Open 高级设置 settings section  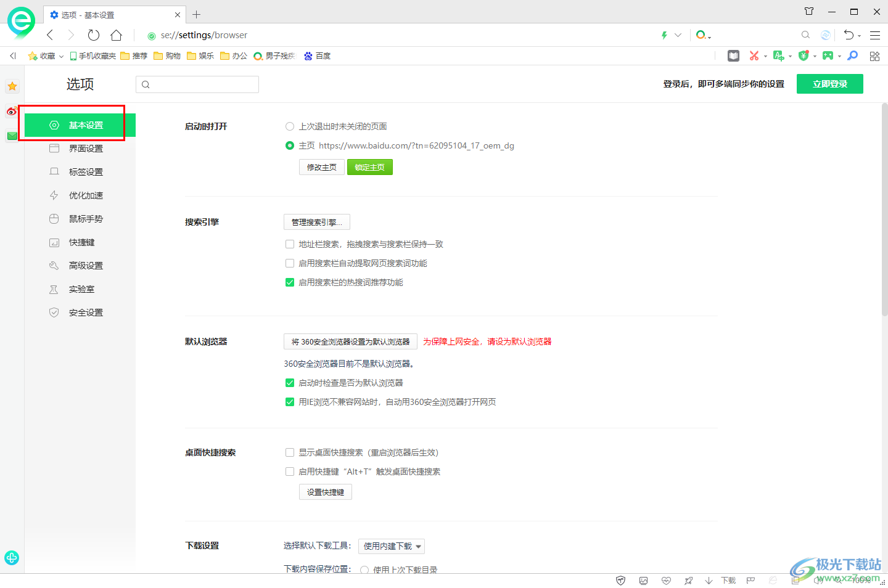[80, 266]
